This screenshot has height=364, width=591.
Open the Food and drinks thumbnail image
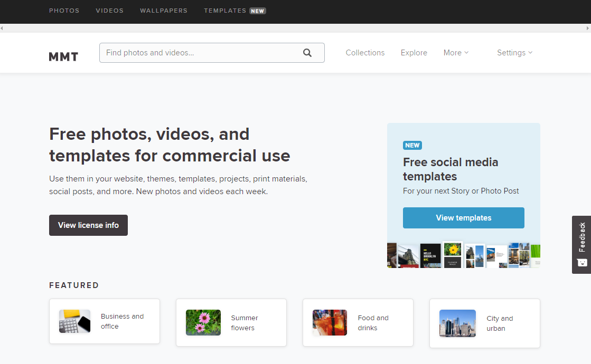(330, 323)
